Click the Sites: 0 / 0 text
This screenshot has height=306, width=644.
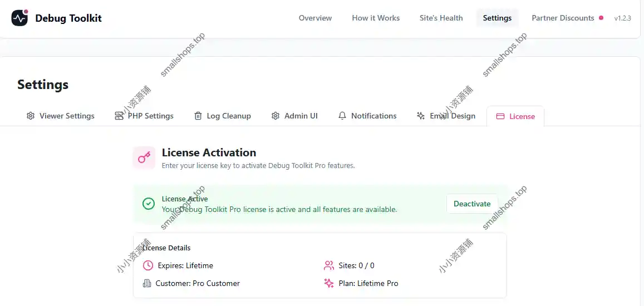click(356, 265)
